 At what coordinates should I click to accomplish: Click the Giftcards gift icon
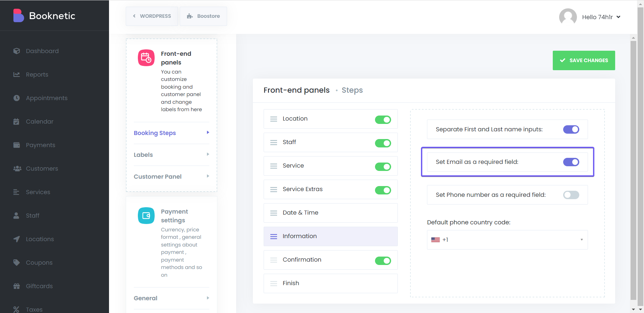click(16, 286)
